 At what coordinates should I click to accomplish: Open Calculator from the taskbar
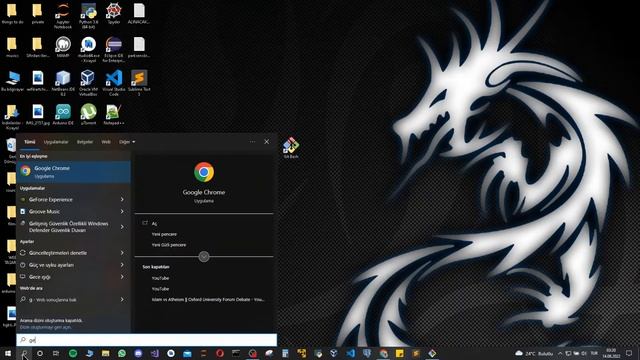(285, 353)
